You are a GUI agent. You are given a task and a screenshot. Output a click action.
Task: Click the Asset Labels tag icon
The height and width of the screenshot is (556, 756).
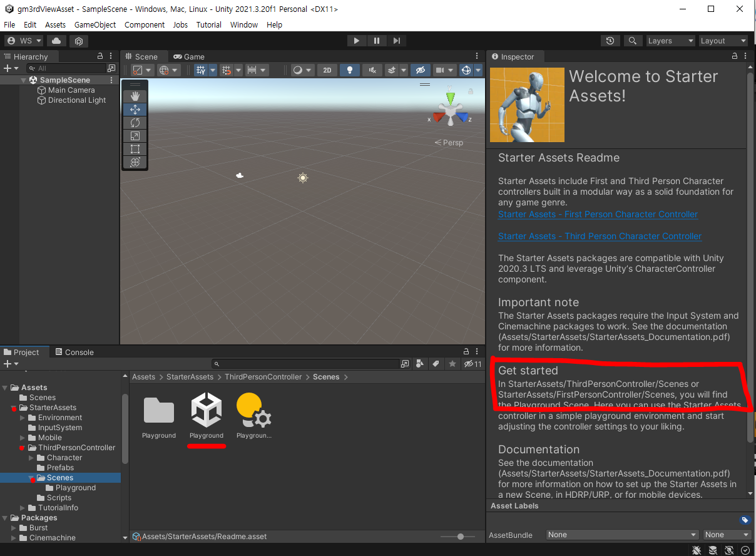pos(745,520)
